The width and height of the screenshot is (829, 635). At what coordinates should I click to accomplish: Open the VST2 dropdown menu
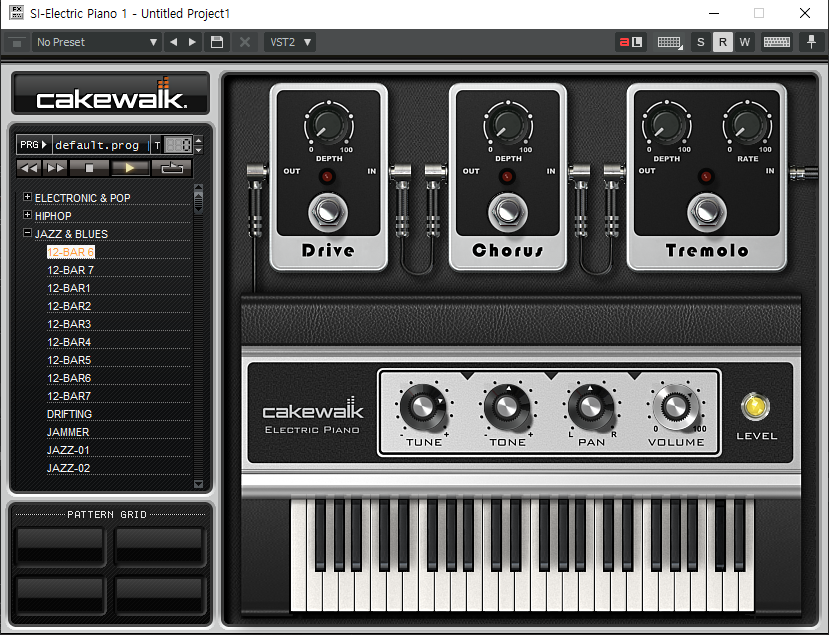point(290,42)
